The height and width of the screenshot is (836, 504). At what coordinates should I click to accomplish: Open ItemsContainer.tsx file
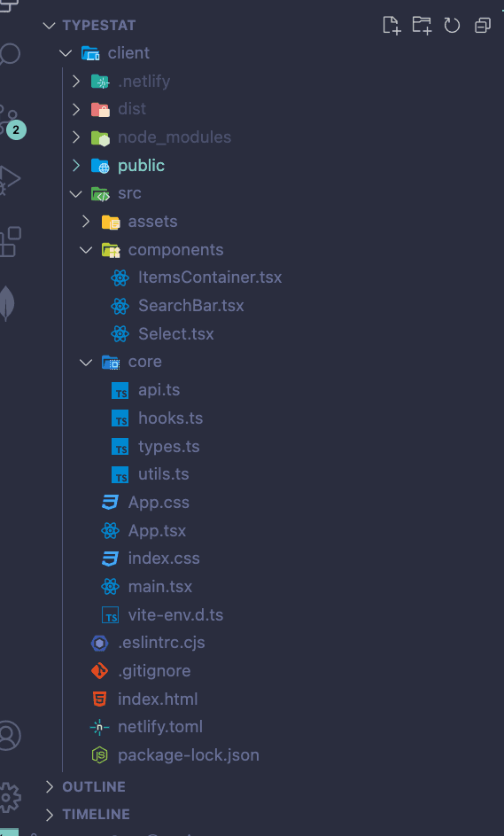pyautogui.click(x=210, y=277)
